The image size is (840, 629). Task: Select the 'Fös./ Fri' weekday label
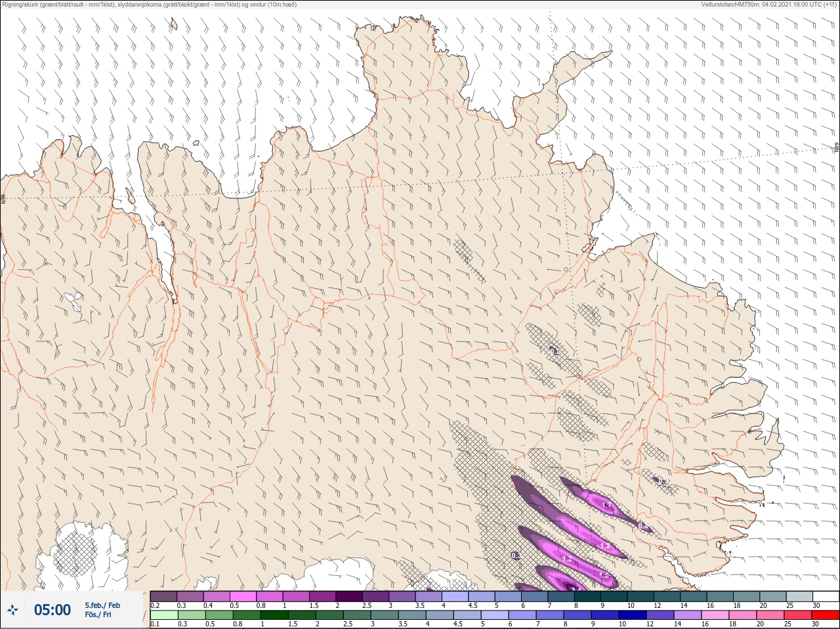coord(98,615)
